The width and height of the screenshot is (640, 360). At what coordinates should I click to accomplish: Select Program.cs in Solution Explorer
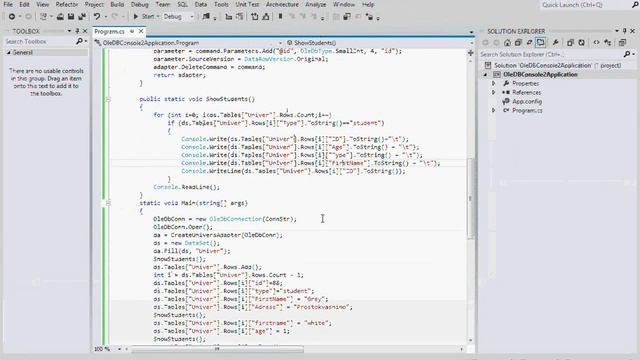point(527,110)
